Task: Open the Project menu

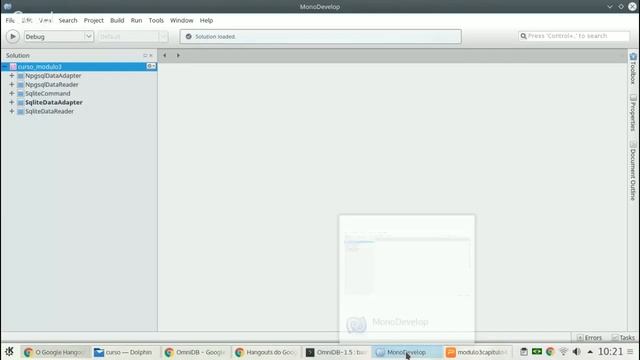Action: 93,20
